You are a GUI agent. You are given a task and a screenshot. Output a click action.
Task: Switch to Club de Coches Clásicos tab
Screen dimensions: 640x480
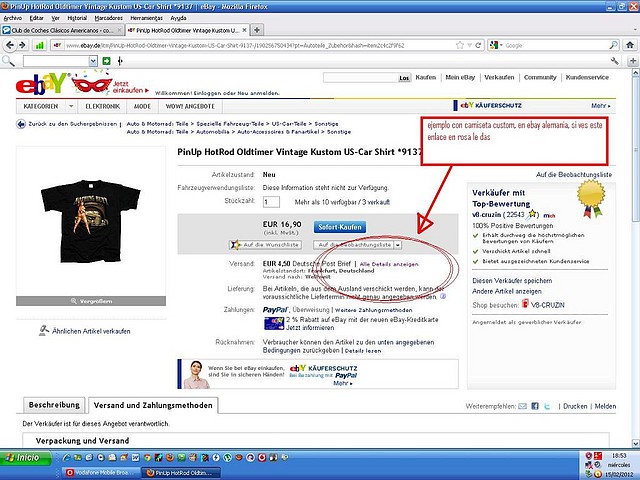coord(61,30)
